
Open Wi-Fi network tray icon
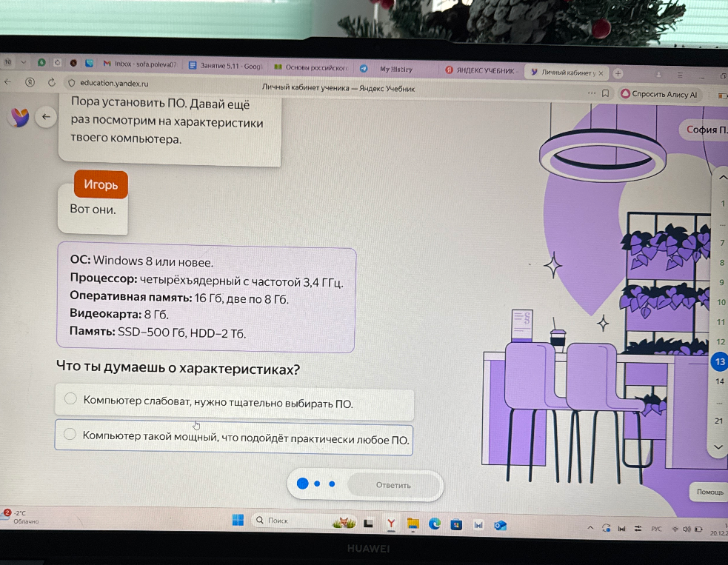675,529
